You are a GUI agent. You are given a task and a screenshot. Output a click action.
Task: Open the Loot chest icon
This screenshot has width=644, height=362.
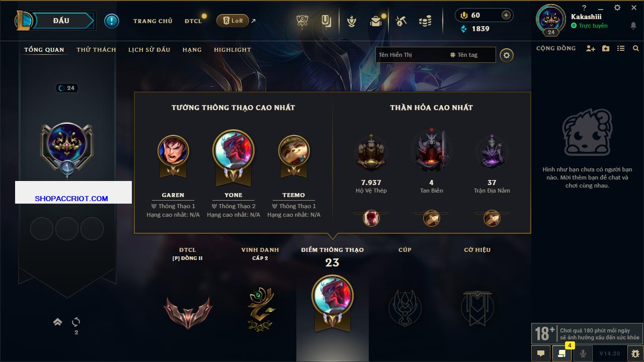[376, 21]
